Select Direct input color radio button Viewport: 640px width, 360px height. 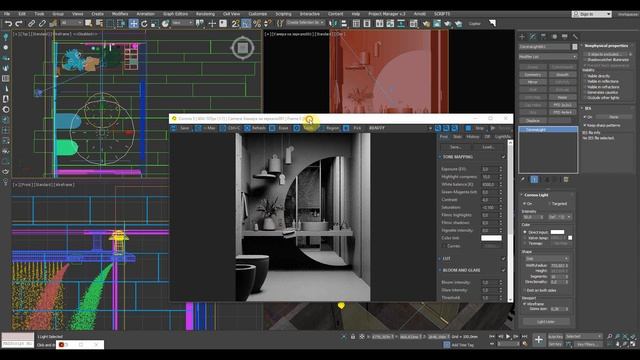coord(525,232)
